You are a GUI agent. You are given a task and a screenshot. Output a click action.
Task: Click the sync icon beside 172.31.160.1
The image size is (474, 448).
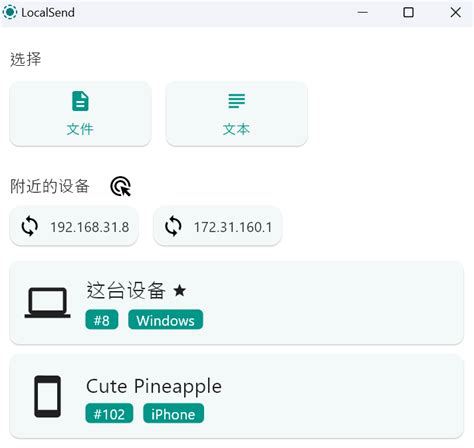point(173,226)
